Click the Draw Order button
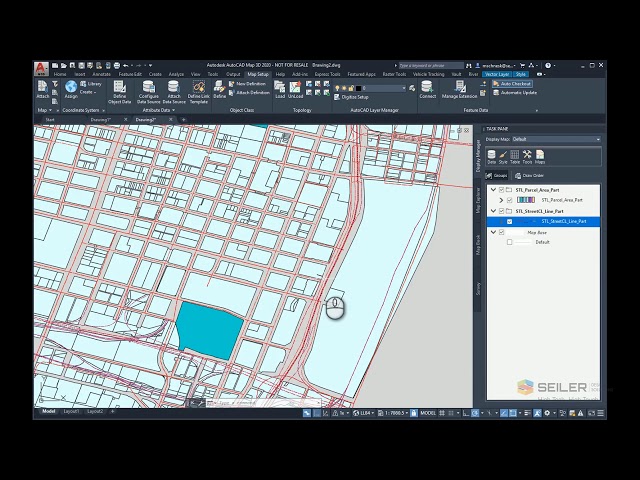640x480 pixels. [529, 176]
